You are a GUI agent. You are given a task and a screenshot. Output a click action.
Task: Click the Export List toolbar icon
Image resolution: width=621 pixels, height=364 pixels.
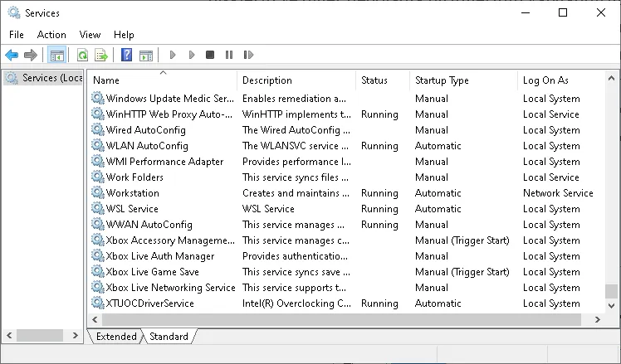tap(101, 55)
